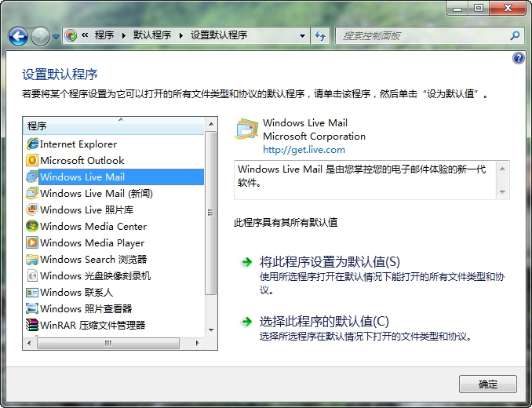Click the Windows Live 照片库 icon
Viewport: 532px width, 408px height.
coord(32,209)
